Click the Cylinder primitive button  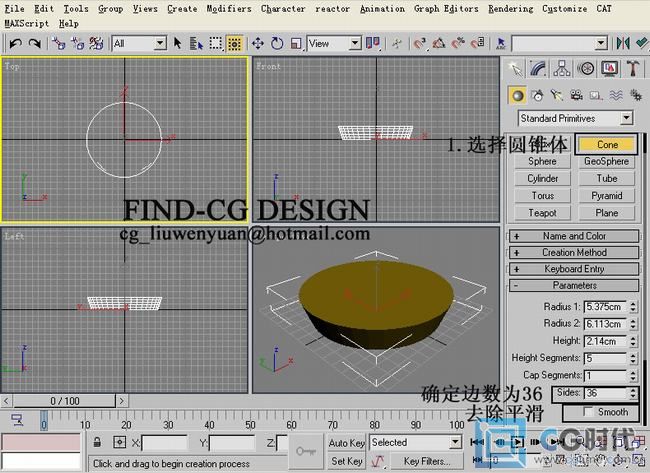point(542,179)
